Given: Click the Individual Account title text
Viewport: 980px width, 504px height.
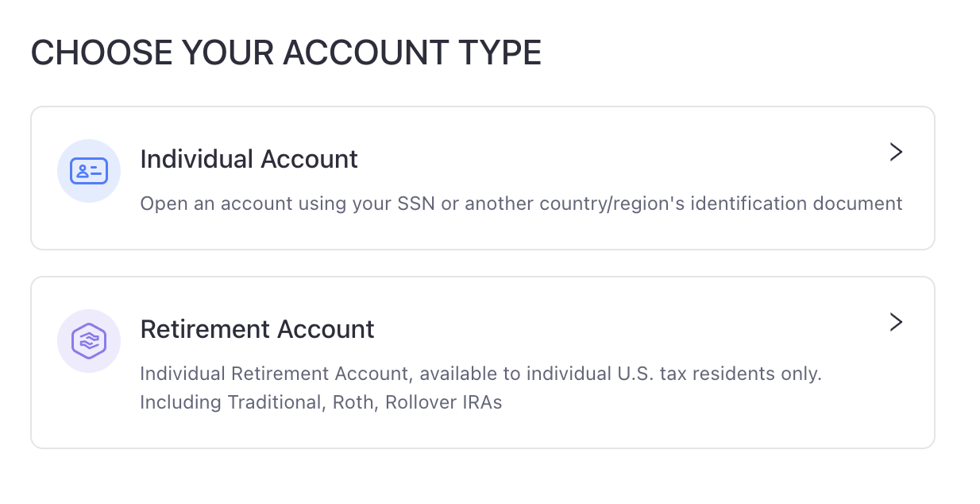Looking at the screenshot, I should pyautogui.click(x=249, y=159).
